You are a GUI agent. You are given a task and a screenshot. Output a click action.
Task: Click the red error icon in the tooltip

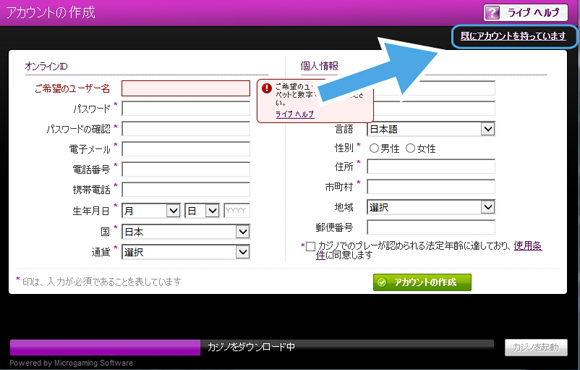coord(267,88)
